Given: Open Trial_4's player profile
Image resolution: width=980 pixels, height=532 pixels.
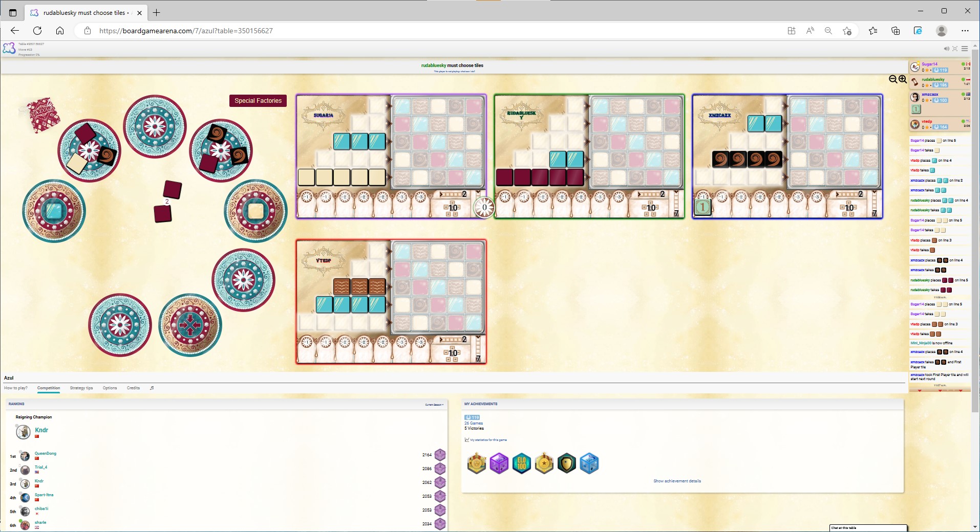Looking at the screenshot, I should coord(41,467).
